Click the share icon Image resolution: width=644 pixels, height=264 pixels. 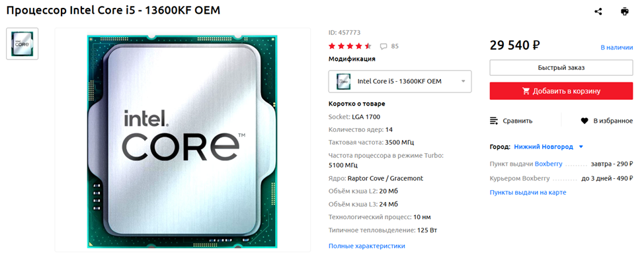coord(598,11)
